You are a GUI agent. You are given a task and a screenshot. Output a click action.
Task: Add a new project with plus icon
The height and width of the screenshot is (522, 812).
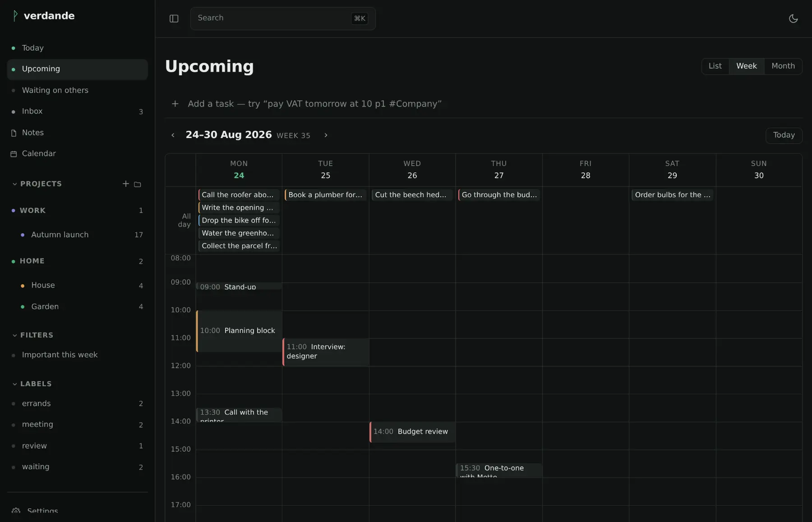click(x=126, y=184)
